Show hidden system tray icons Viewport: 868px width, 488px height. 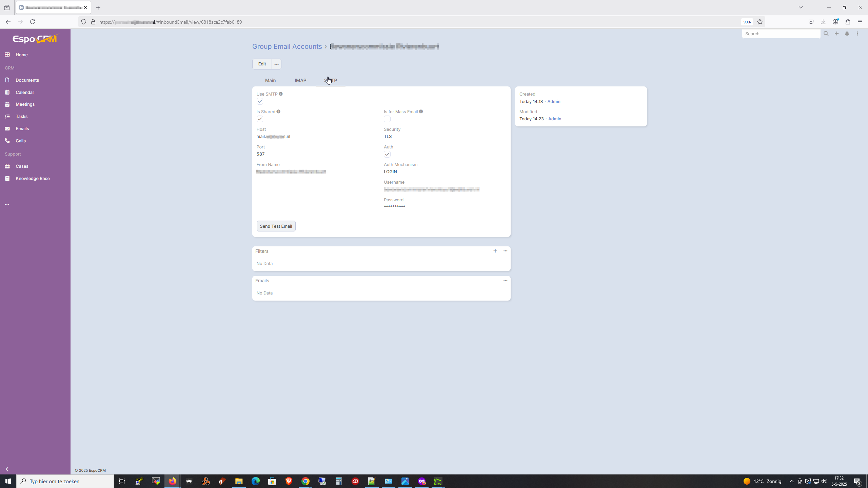click(x=792, y=481)
